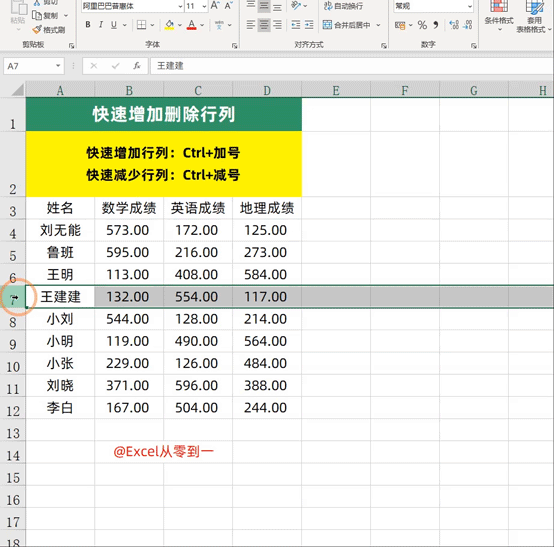Click the Decrease Indent icon
Image resolution: width=554 pixels, height=547 pixels.
click(x=296, y=25)
